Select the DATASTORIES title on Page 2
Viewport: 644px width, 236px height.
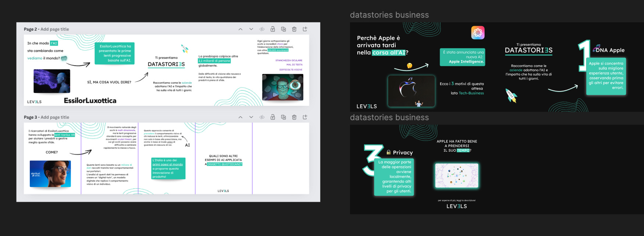coord(166,64)
